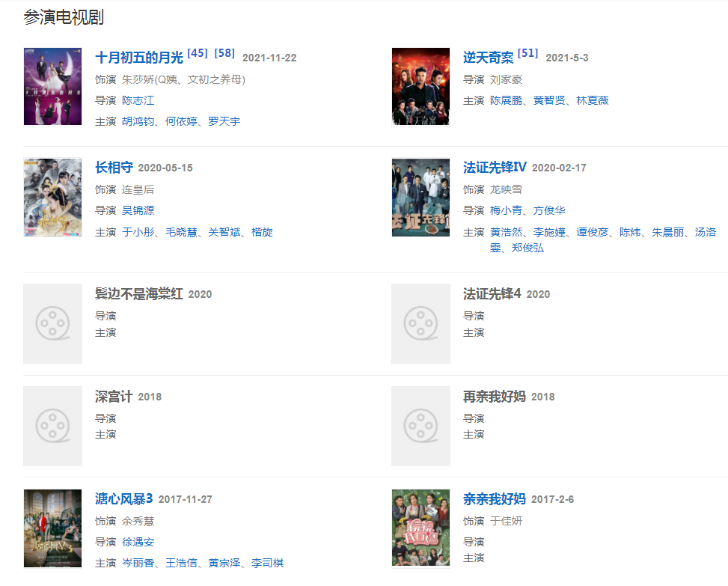
Task: Open reference [45] next to 十月初五的月光
Action: click(x=198, y=53)
